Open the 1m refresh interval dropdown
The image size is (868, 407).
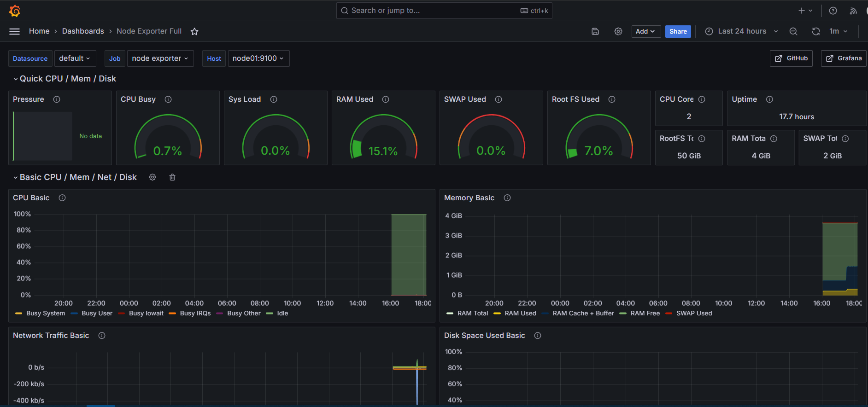point(838,31)
